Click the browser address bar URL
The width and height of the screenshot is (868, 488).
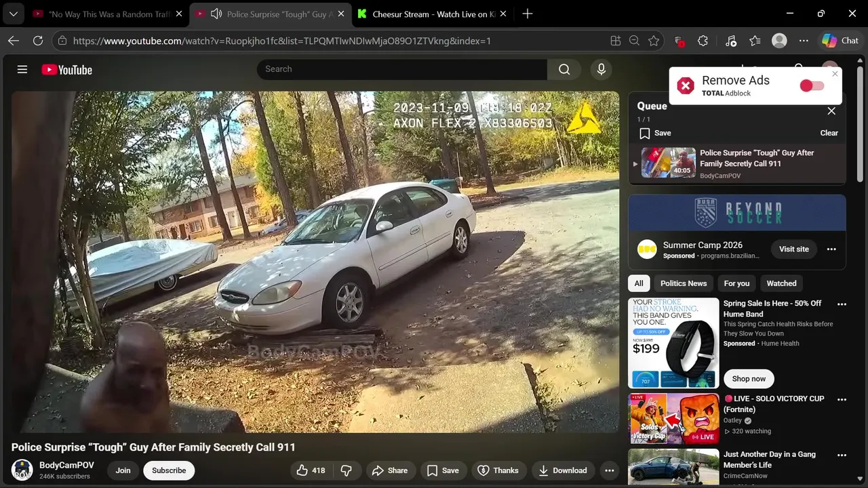click(x=281, y=41)
